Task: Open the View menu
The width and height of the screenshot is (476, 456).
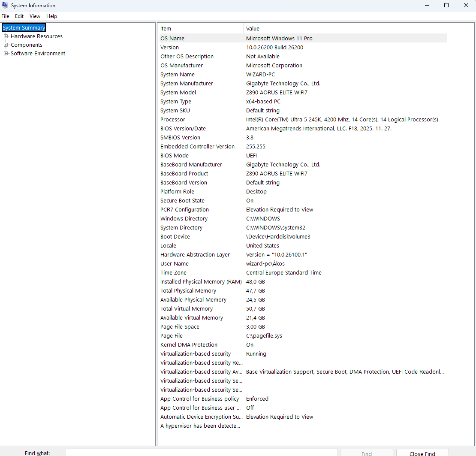Action: pyautogui.click(x=35, y=16)
